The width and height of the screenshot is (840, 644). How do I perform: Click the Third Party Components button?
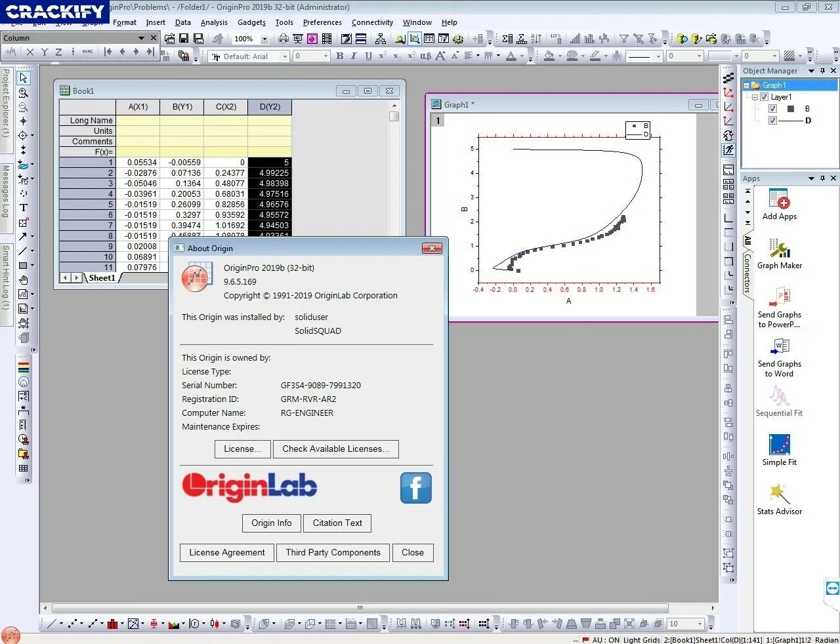coord(333,553)
